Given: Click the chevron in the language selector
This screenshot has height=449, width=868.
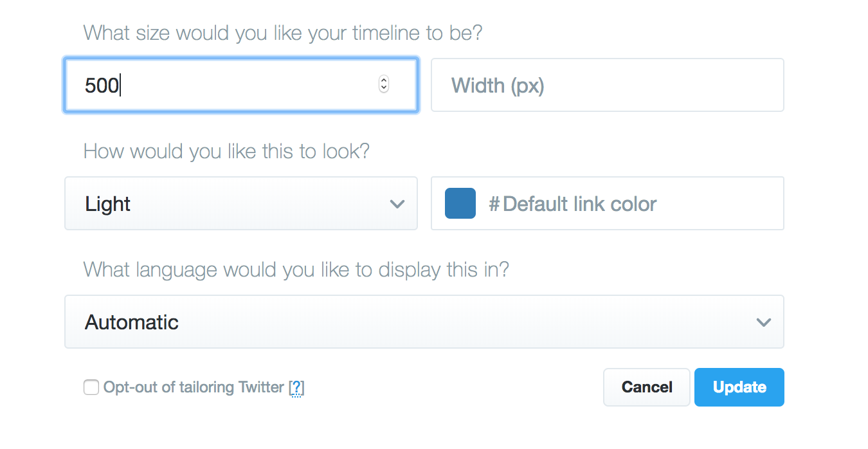Looking at the screenshot, I should [x=764, y=322].
